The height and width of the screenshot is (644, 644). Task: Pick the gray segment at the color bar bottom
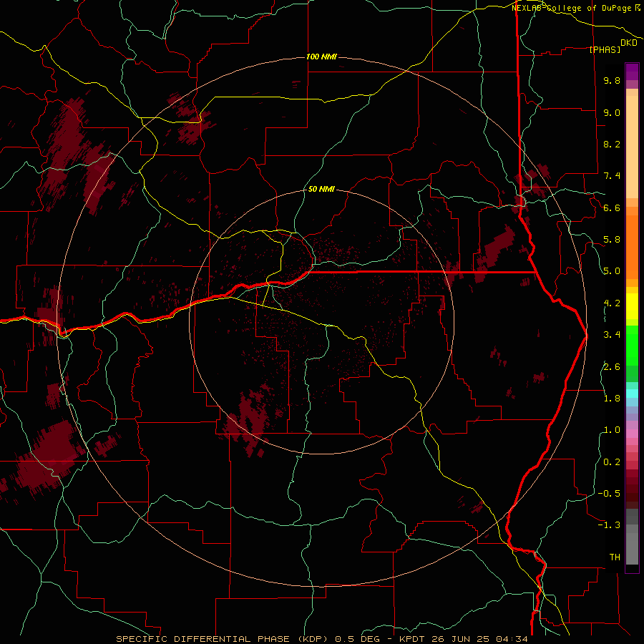pyautogui.click(x=632, y=550)
